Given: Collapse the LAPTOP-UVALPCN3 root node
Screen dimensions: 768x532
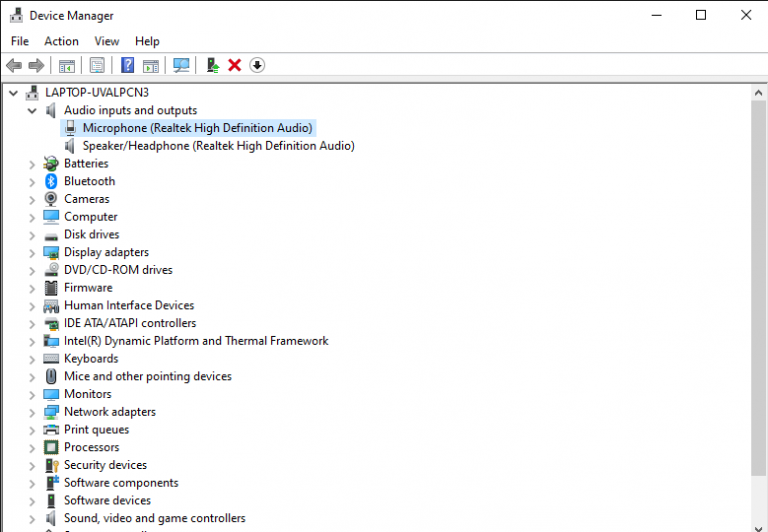Looking at the screenshot, I should [13, 93].
